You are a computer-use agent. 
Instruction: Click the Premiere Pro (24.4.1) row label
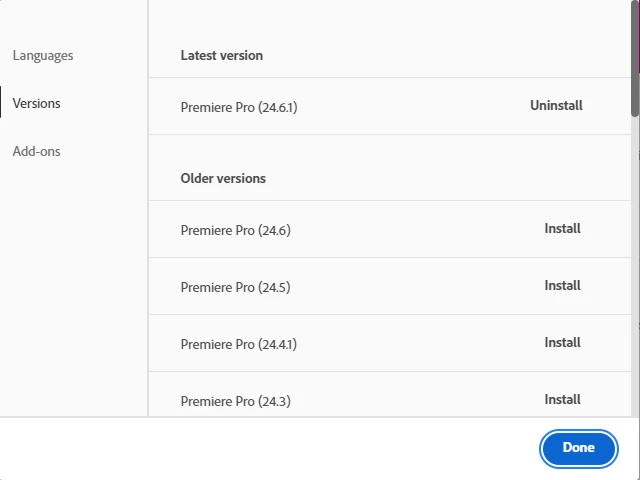pos(238,344)
